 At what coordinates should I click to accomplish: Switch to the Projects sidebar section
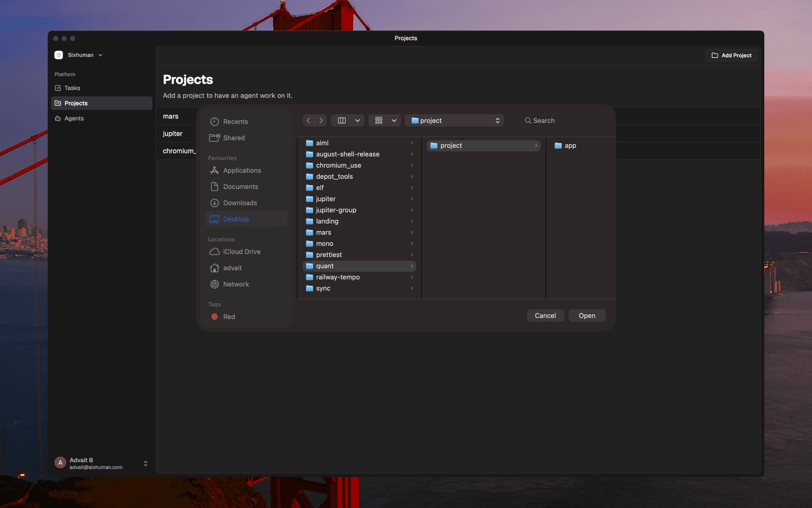click(x=76, y=103)
